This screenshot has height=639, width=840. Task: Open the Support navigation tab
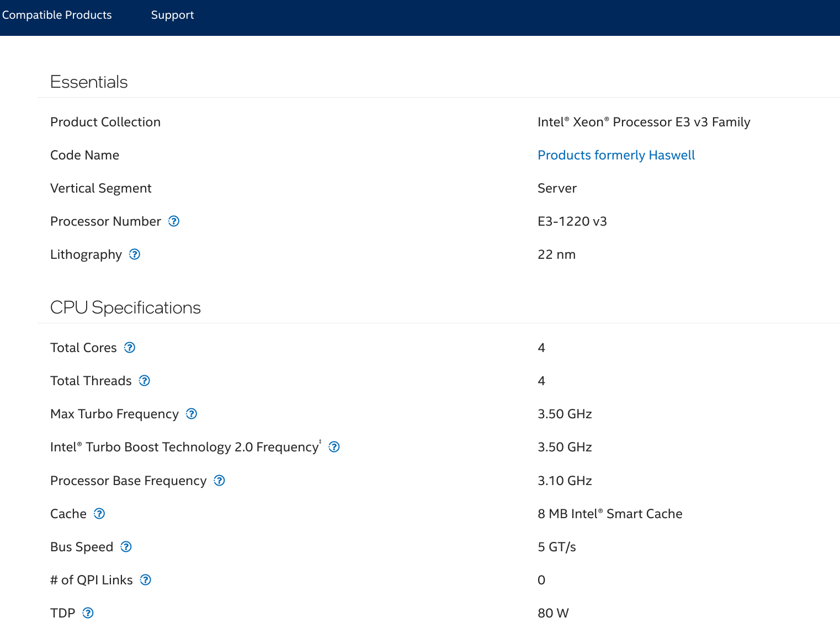(x=172, y=15)
